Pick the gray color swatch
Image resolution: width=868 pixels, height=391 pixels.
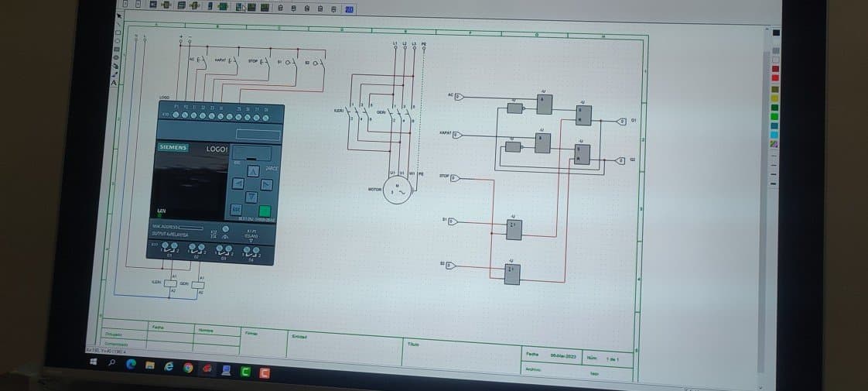[776, 50]
